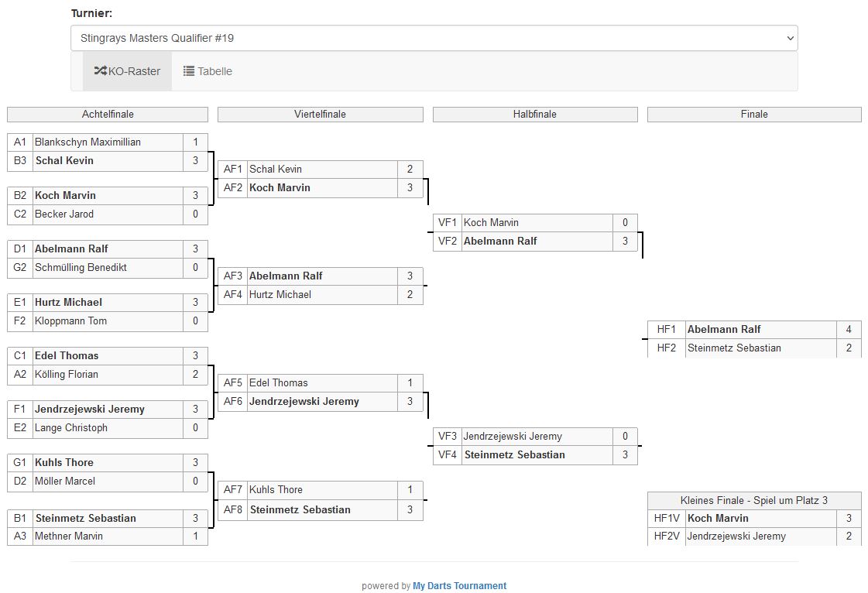The width and height of the screenshot is (868, 593).
Task: Select Methner Marvin in row A3
Action: pos(69,536)
